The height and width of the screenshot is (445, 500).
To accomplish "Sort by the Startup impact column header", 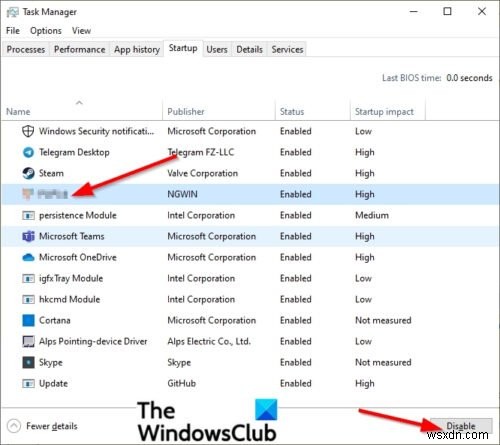I will click(x=388, y=112).
